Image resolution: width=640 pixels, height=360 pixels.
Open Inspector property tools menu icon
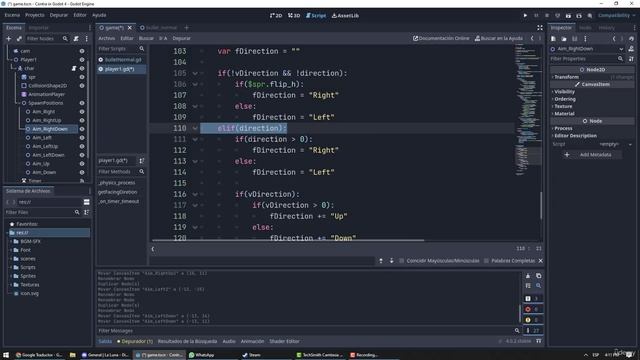[x=631, y=59]
